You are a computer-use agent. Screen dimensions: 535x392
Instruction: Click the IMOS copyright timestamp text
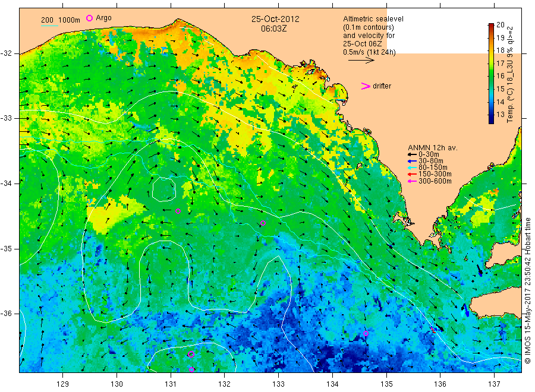[x=528, y=291]
